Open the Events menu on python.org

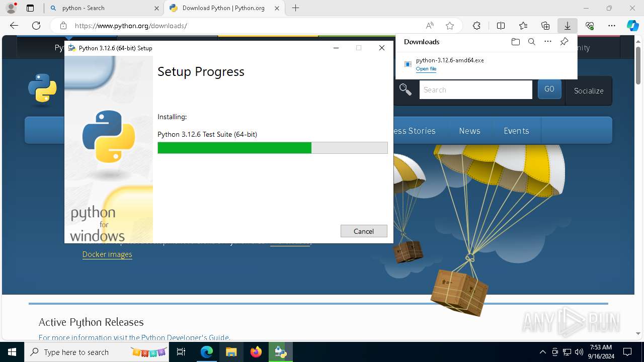point(516,131)
